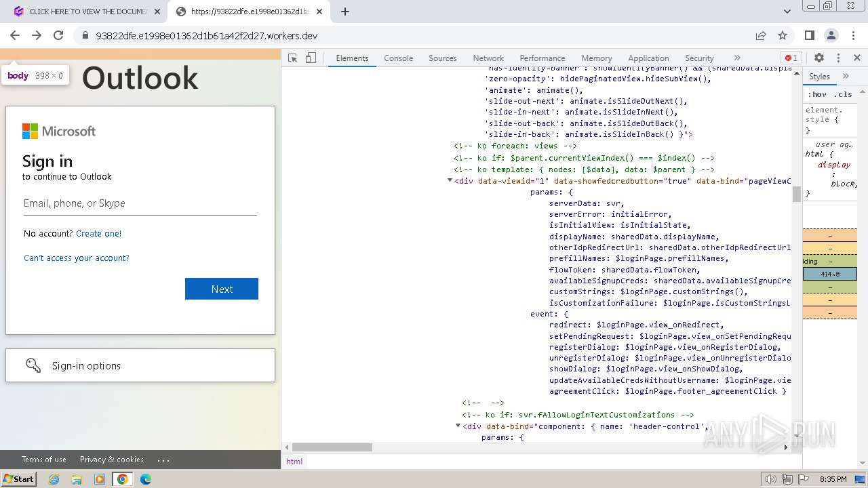Image resolution: width=868 pixels, height=488 pixels.
Task: Click the red error count badge
Action: (x=791, y=58)
